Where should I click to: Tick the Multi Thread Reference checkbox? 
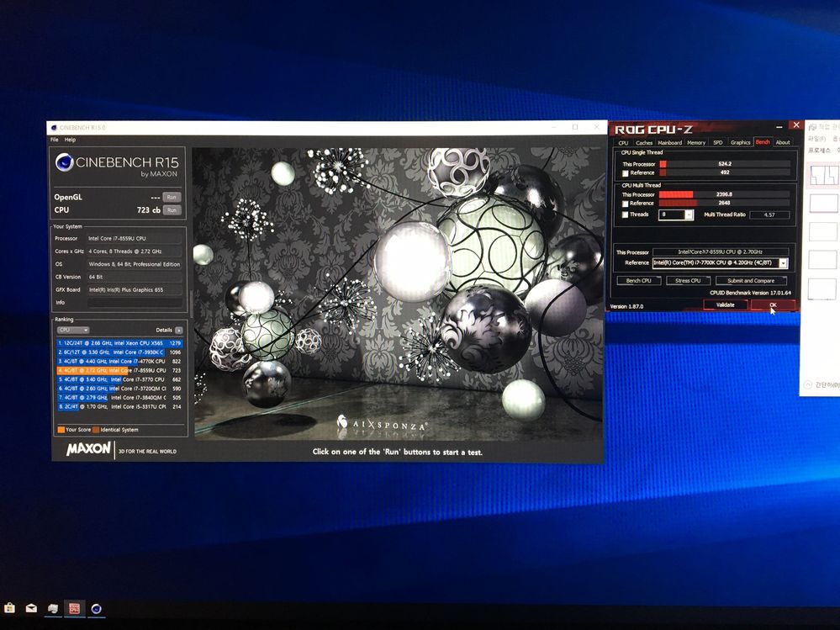pos(626,204)
